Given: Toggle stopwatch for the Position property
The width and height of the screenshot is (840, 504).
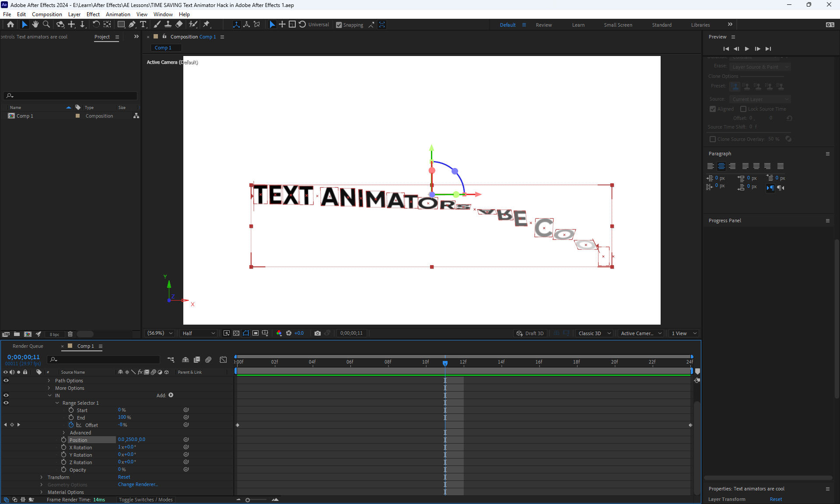Looking at the screenshot, I should point(64,440).
